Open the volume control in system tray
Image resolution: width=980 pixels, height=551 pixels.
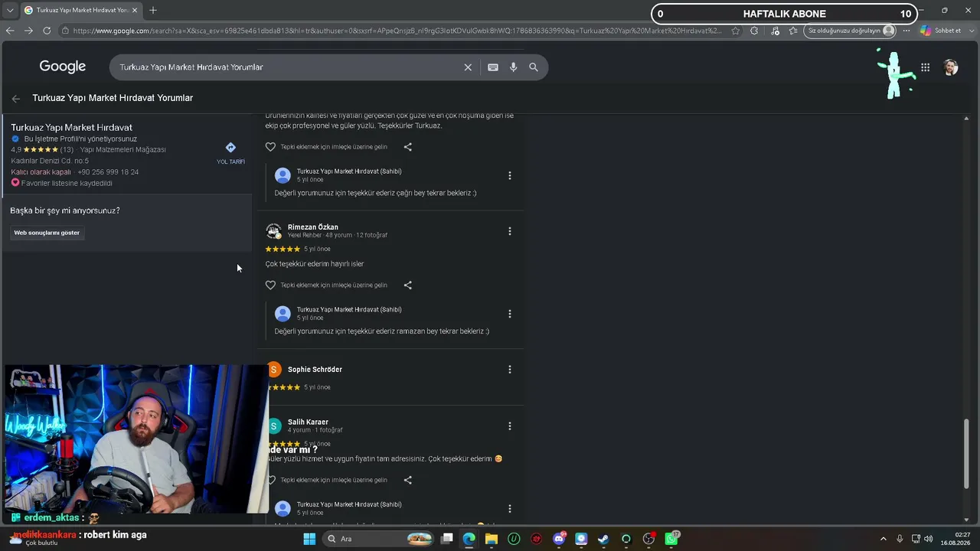pyautogui.click(x=928, y=539)
